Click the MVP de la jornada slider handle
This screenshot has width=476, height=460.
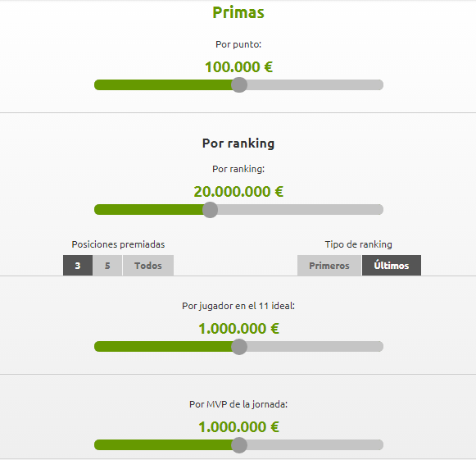click(x=239, y=445)
